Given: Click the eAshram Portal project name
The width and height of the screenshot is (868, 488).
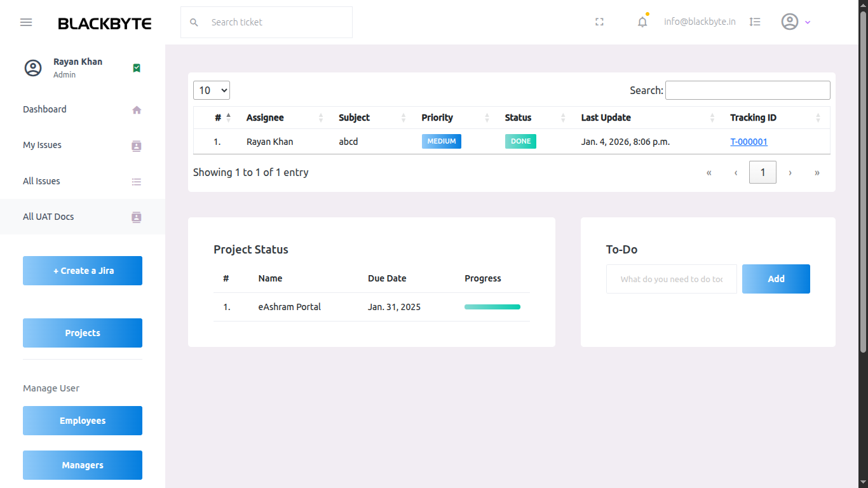Looking at the screenshot, I should point(289,307).
